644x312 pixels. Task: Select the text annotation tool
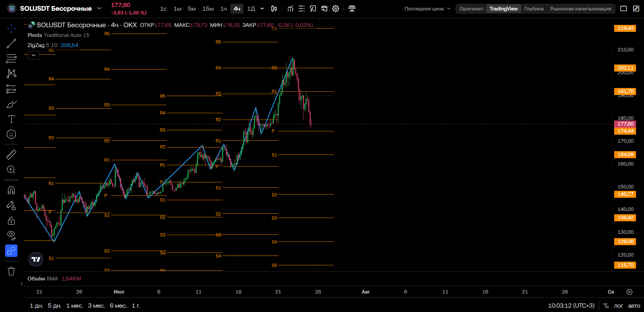[x=11, y=119]
